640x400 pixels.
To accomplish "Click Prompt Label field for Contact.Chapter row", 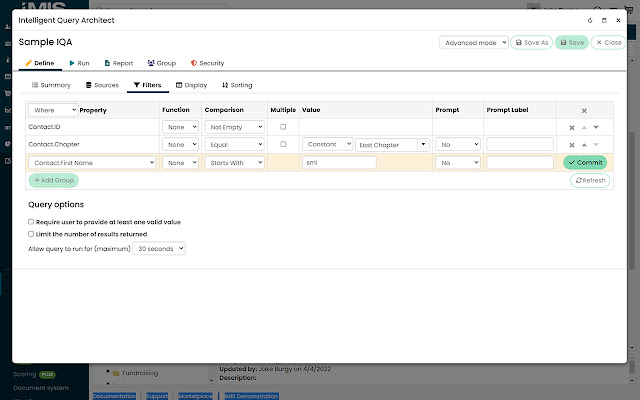I will (x=520, y=144).
